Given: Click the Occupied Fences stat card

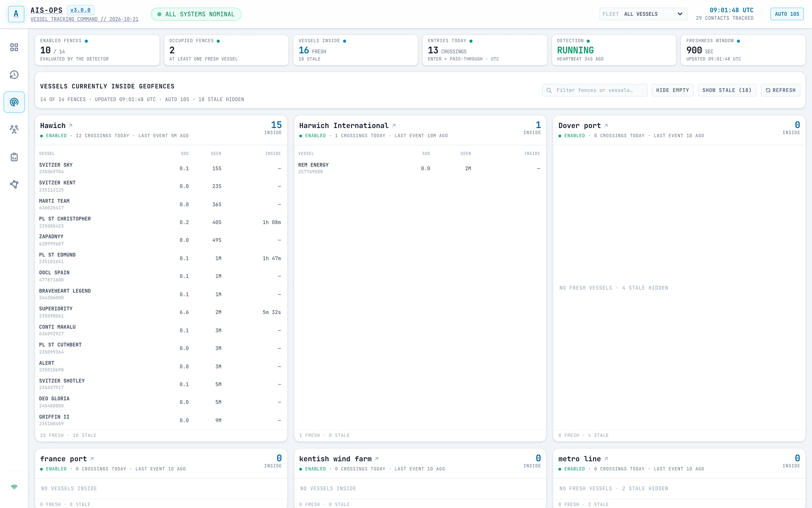Looking at the screenshot, I should coord(226,50).
